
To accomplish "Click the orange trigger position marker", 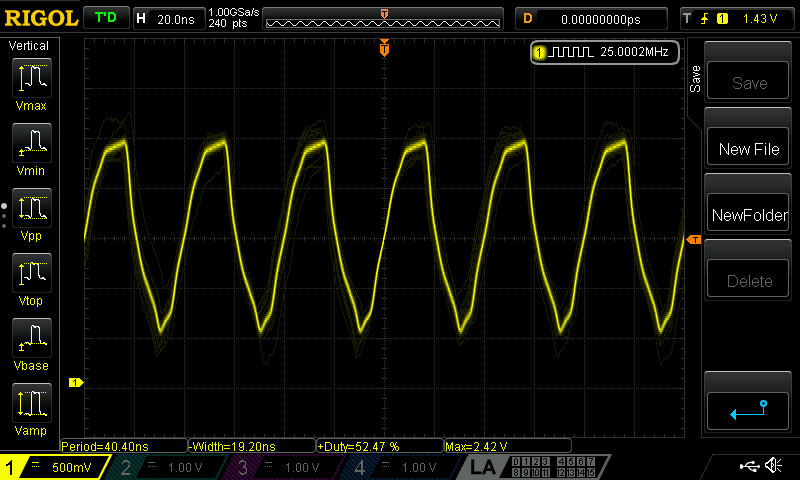I will 384,49.
